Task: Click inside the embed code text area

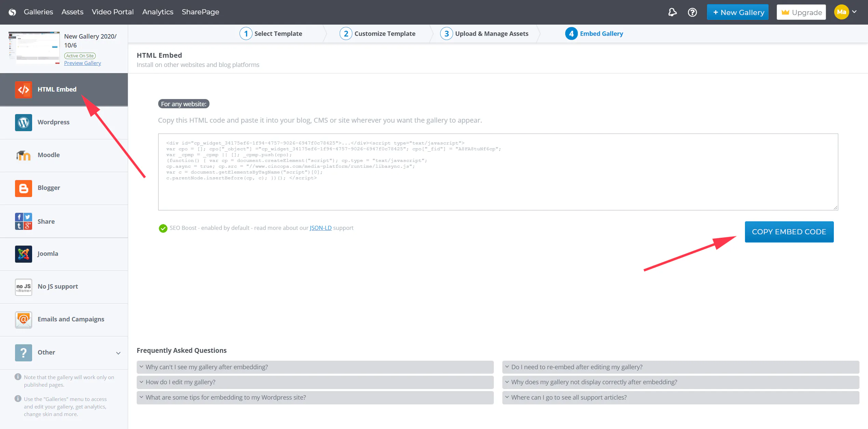Action: 498,172
